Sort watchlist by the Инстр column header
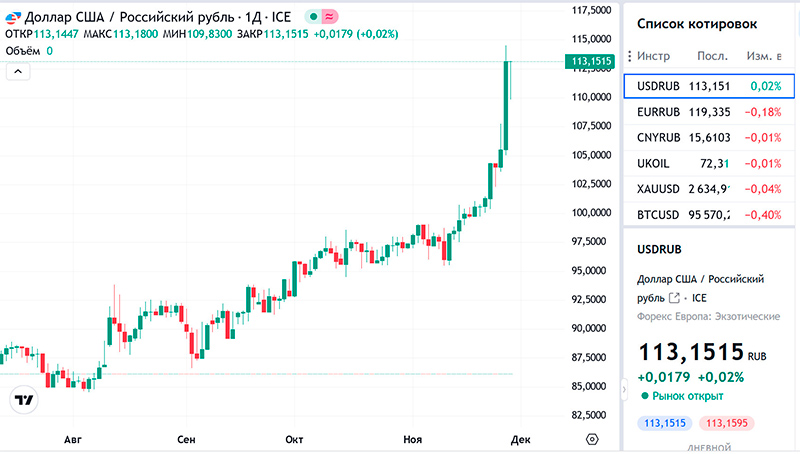 (x=653, y=56)
